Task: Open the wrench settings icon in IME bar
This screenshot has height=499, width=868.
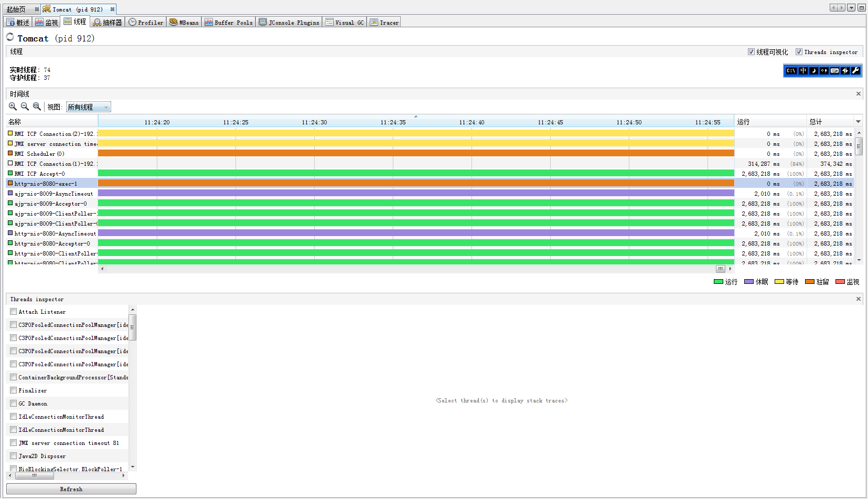Action: click(x=855, y=71)
